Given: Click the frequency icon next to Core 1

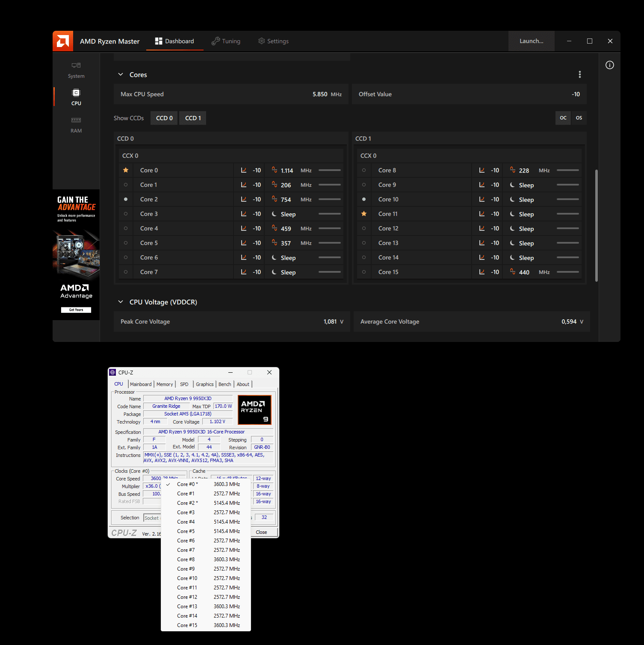Looking at the screenshot, I should click(x=275, y=185).
